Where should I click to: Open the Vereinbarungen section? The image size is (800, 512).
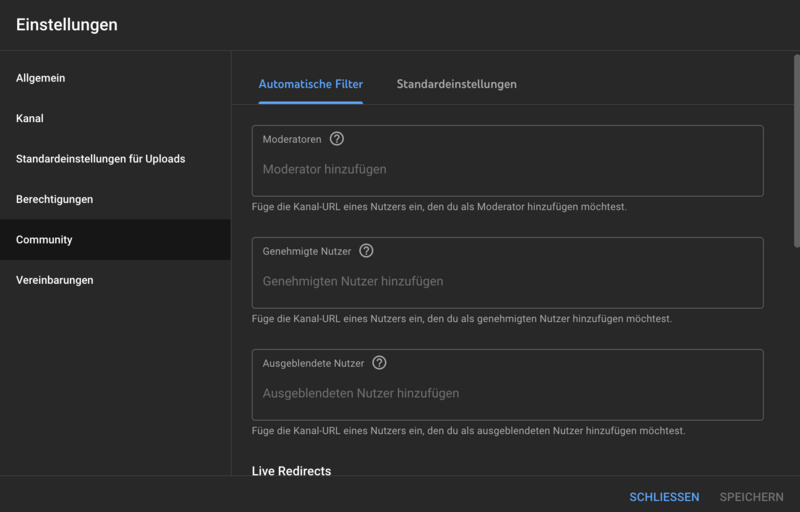54,280
